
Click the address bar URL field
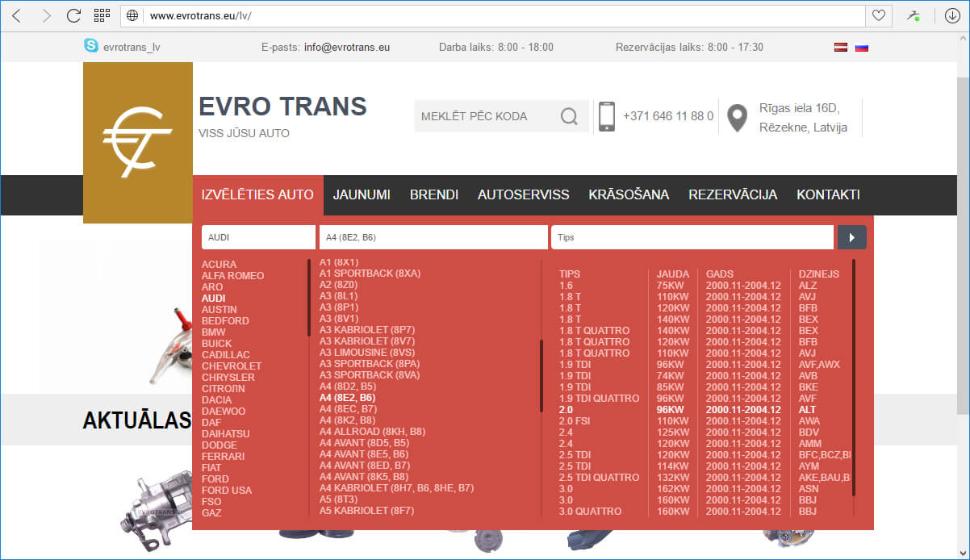point(495,15)
